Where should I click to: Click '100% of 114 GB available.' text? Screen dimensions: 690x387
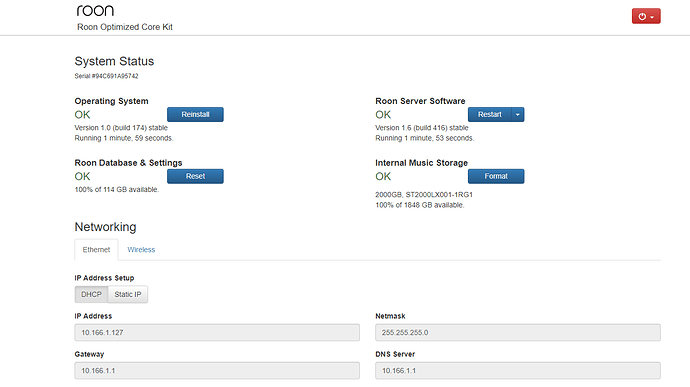click(117, 190)
